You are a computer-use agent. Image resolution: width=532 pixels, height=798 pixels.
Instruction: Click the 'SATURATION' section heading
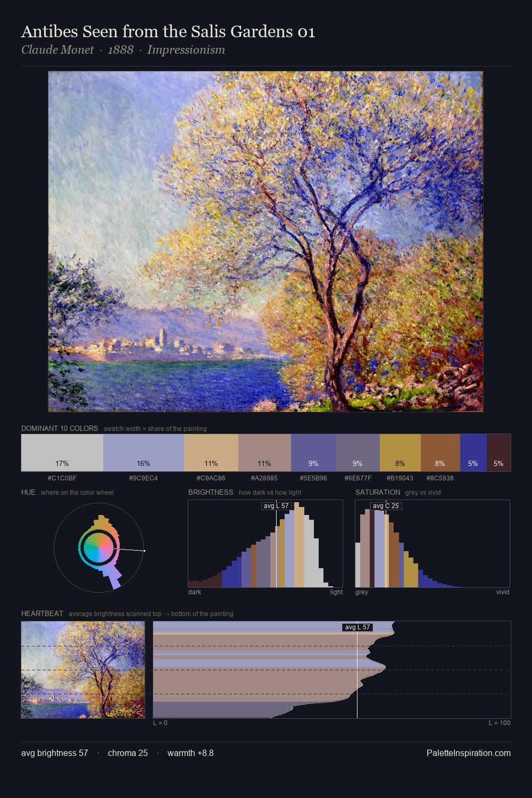(378, 492)
